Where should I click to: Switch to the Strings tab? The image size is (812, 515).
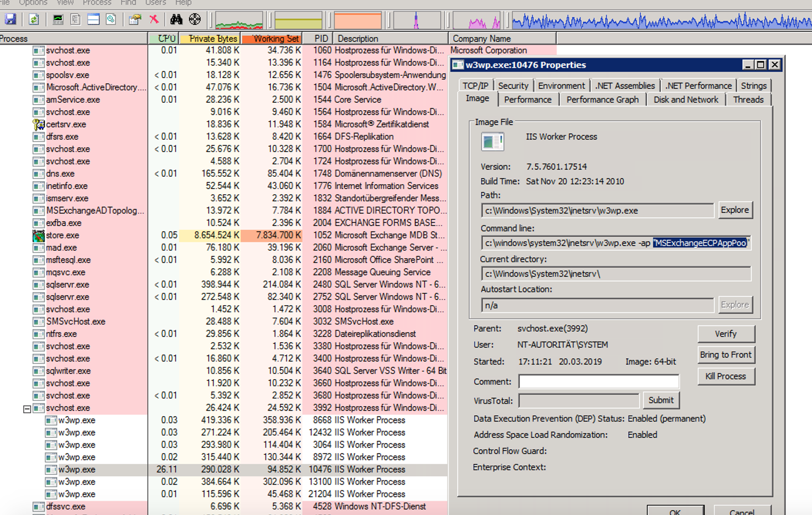[754, 86]
